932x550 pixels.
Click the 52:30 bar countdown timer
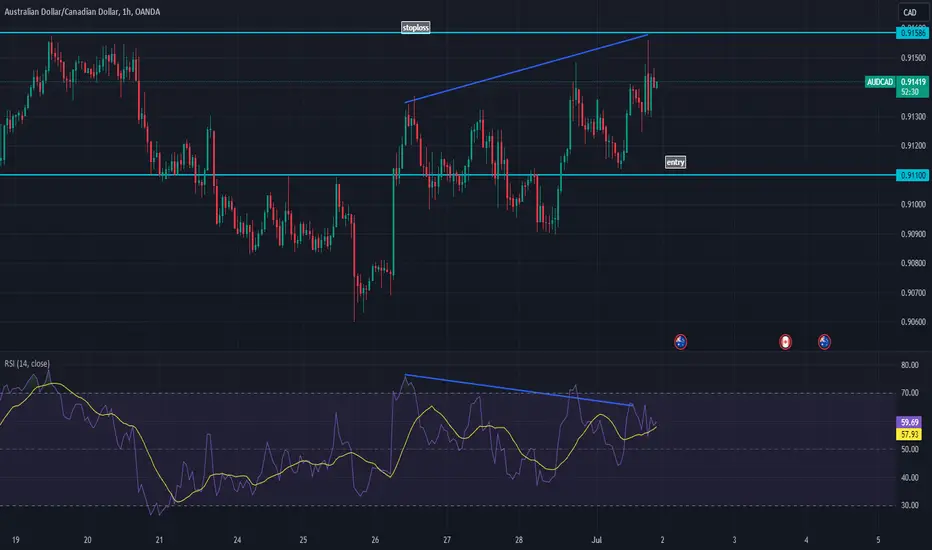pyautogui.click(x=910, y=92)
